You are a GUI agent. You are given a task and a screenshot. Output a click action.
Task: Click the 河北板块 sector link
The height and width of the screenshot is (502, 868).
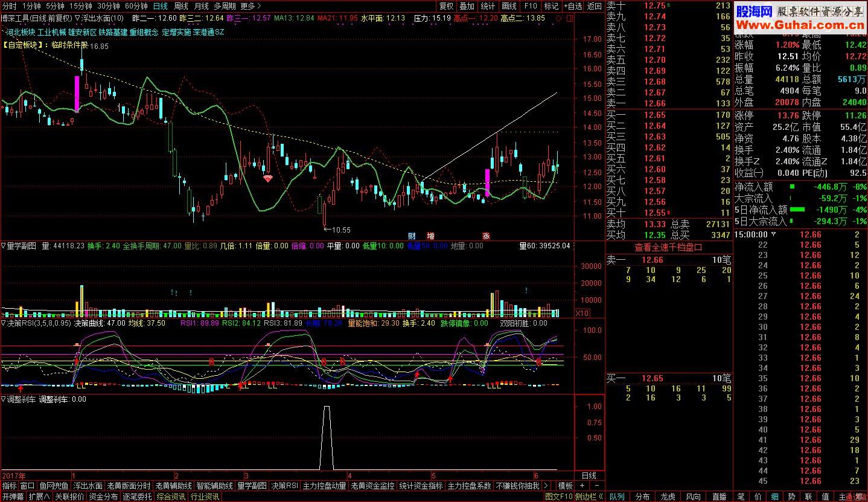coord(21,32)
